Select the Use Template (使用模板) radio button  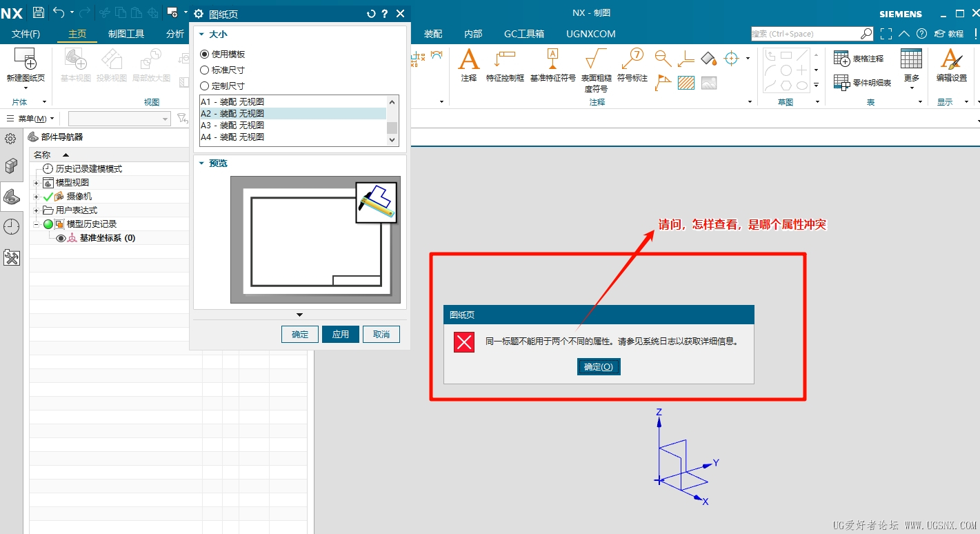click(204, 54)
